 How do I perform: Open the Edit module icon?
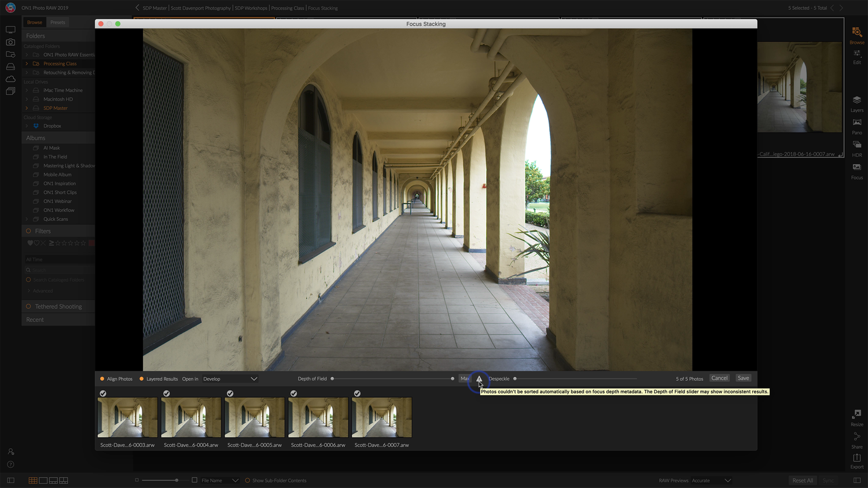[857, 56]
